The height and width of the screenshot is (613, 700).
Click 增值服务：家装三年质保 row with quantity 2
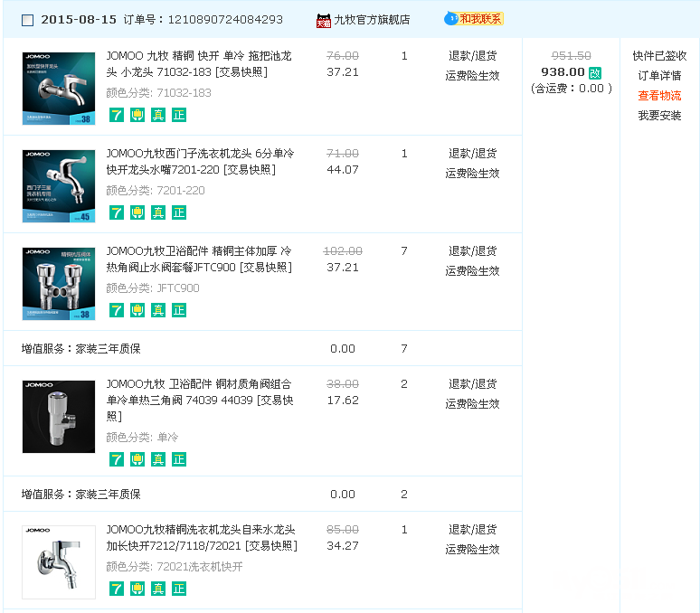[262, 495]
